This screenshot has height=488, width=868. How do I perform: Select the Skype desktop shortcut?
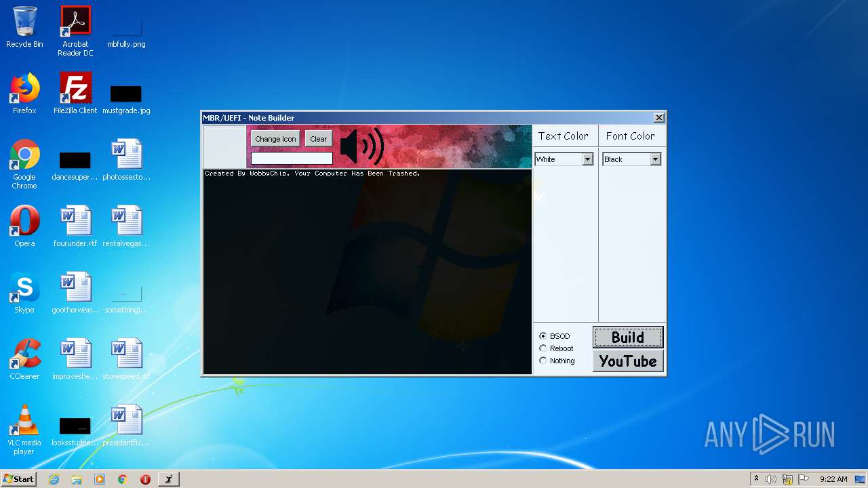pos(24,293)
